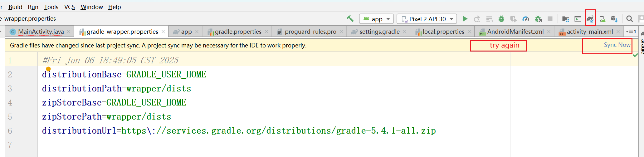This screenshot has height=157, width=644.
Task: Click Attach Debugger to Android Process icon
Action: pos(538,19)
